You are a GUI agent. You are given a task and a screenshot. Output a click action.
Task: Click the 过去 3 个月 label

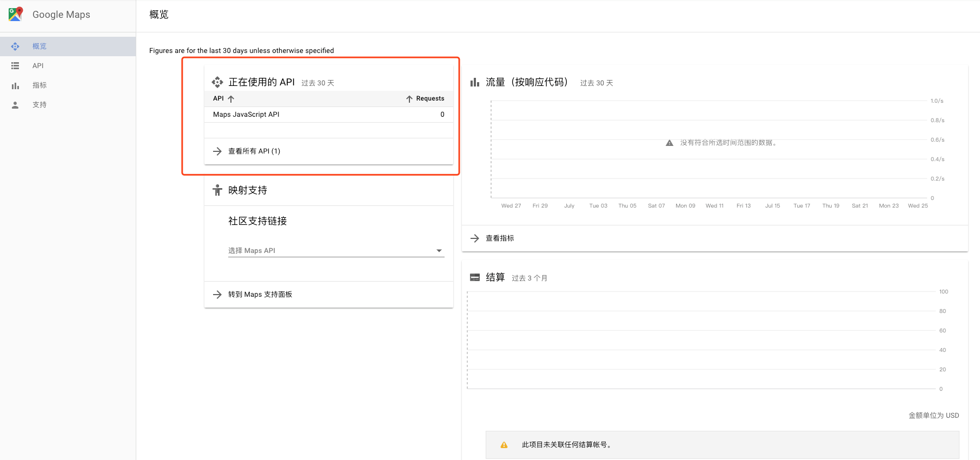coord(529,278)
